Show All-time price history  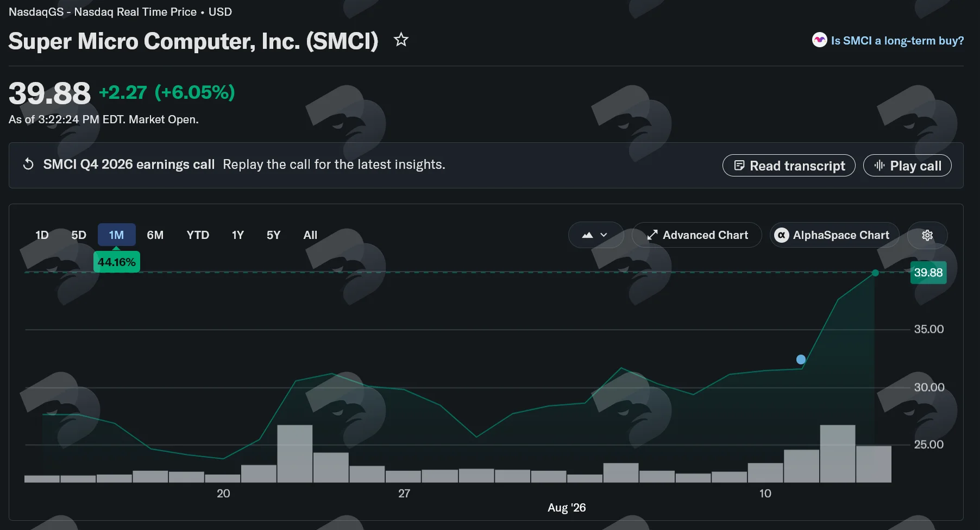click(310, 235)
